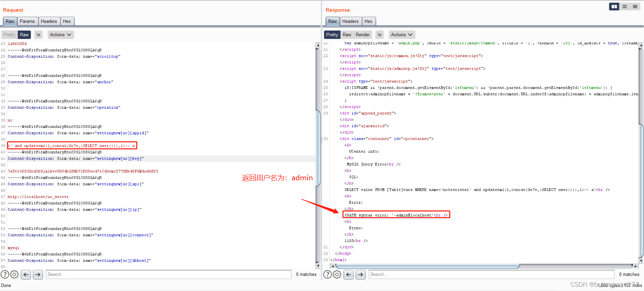Switch Response view to Pretty
The width and height of the screenshot is (644, 291).
click(332, 35)
